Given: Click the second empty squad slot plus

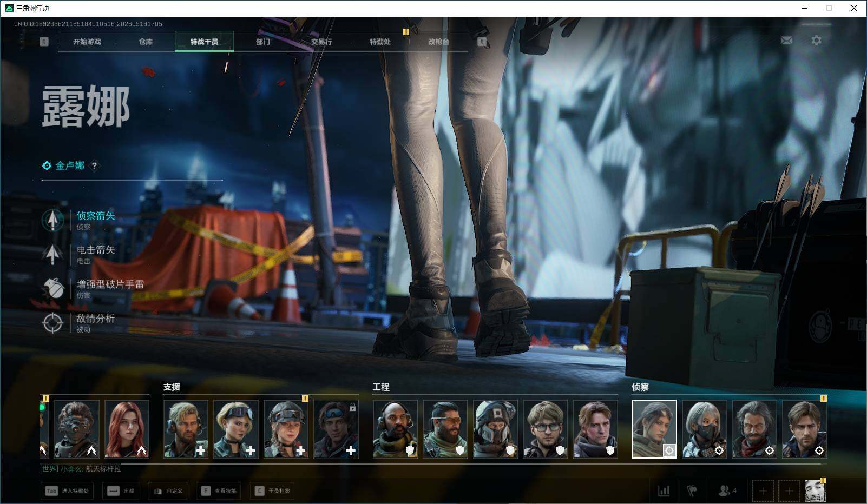Looking at the screenshot, I should 789,491.
